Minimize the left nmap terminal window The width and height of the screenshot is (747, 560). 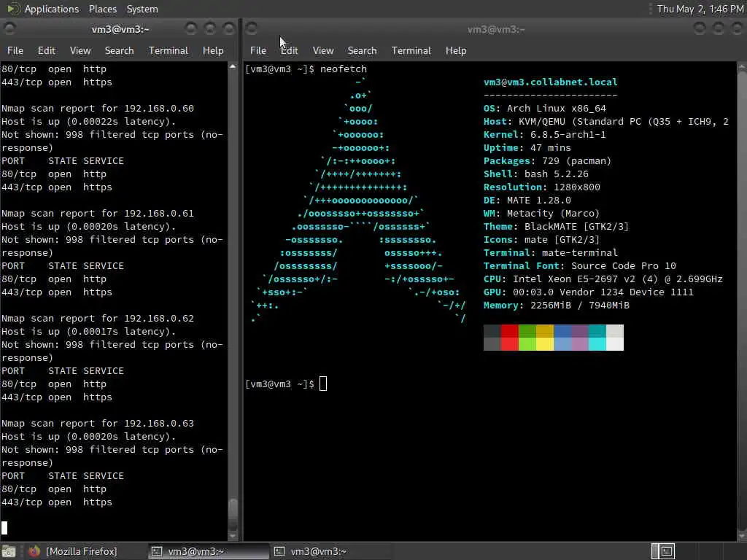point(191,29)
